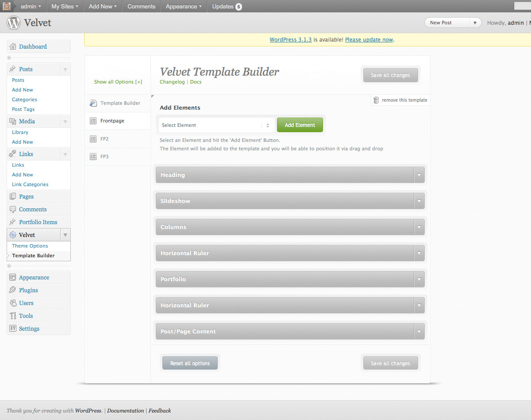The height and width of the screenshot is (420, 531).
Task: Open Categories under Posts
Action: coord(24,99)
